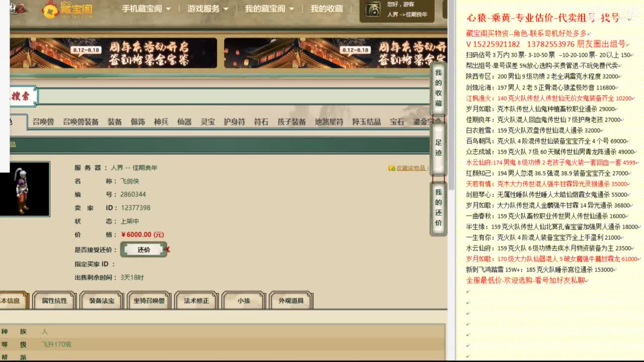Select the 宝石 category tab
This screenshot has width=644, height=362.
click(397, 122)
